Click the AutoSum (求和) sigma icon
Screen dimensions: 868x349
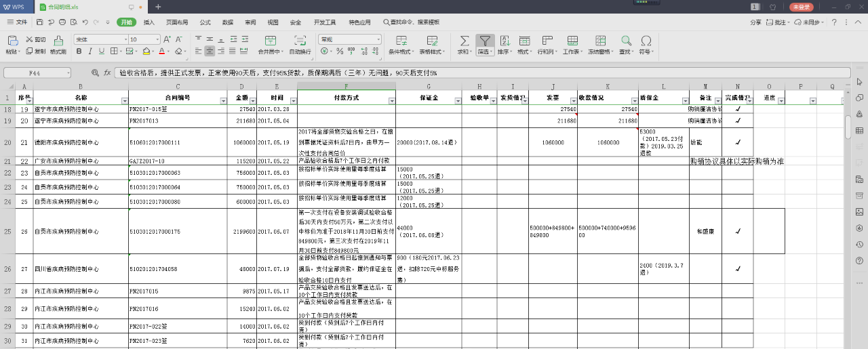464,41
